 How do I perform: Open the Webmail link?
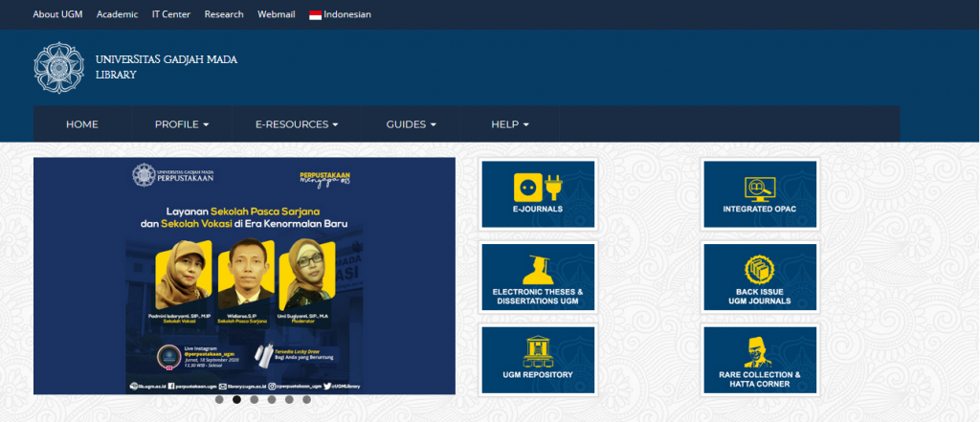pyautogui.click(x=277, y=14)
